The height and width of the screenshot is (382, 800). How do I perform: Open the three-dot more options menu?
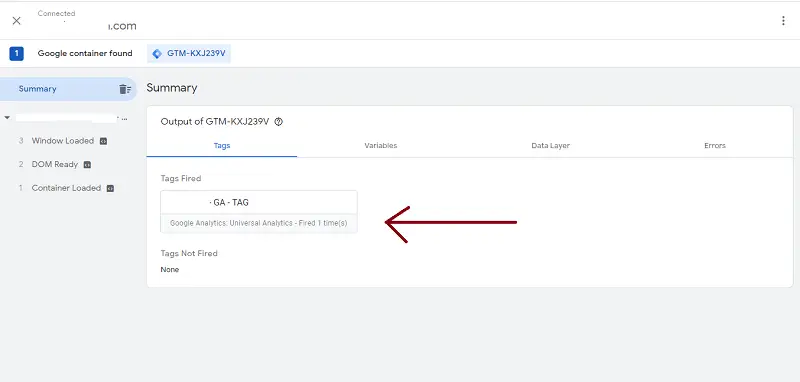click(783, 21)
